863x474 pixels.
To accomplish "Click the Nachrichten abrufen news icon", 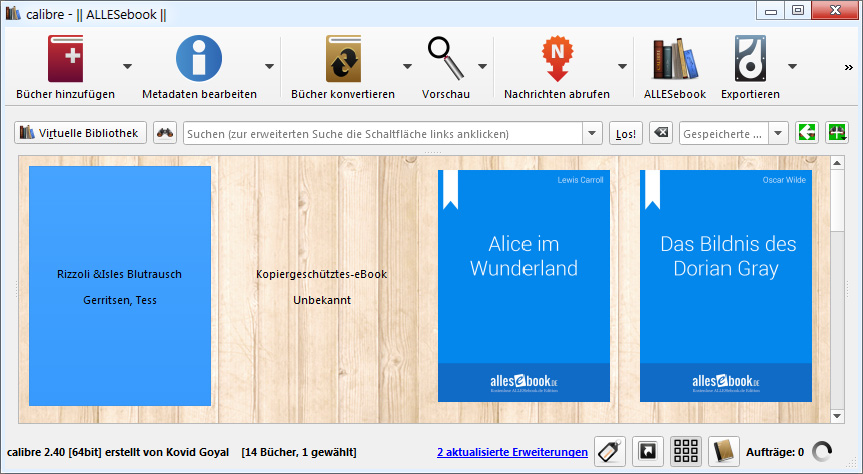I will [557, 58].
